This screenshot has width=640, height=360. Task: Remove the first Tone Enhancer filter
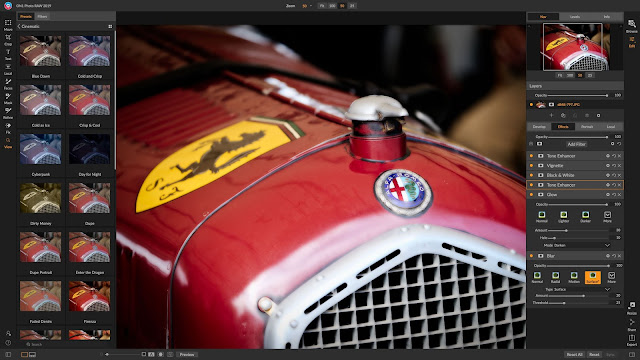620,156
